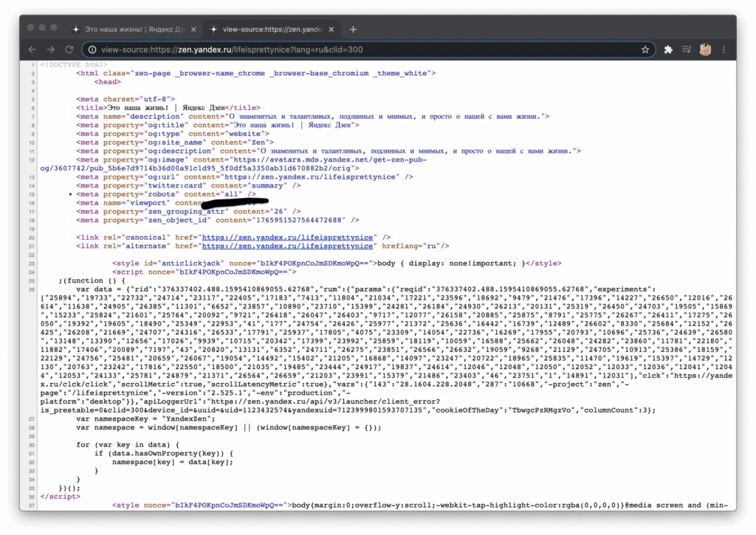Click the 'og:site_name' content="Zen" line
Screen dimensions: 756x535
175,142
